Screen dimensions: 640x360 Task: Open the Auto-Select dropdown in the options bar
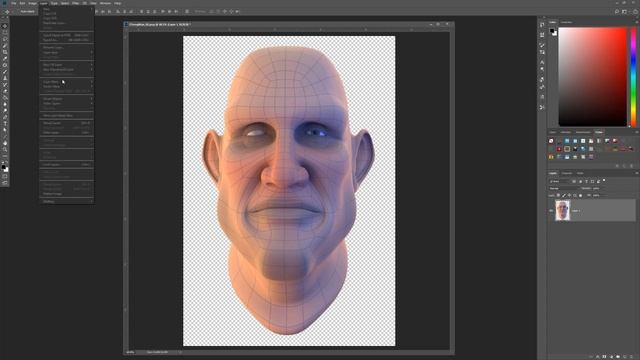27,12
